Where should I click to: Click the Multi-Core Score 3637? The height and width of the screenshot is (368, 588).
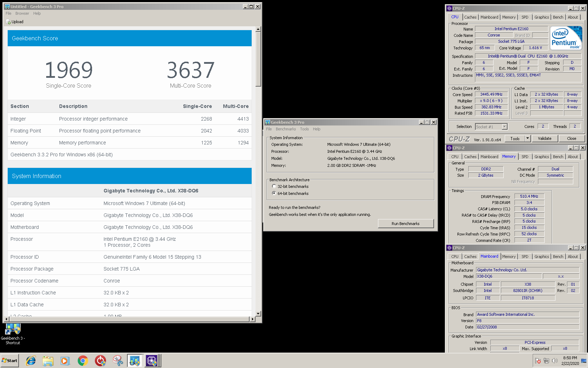(191, 70)
